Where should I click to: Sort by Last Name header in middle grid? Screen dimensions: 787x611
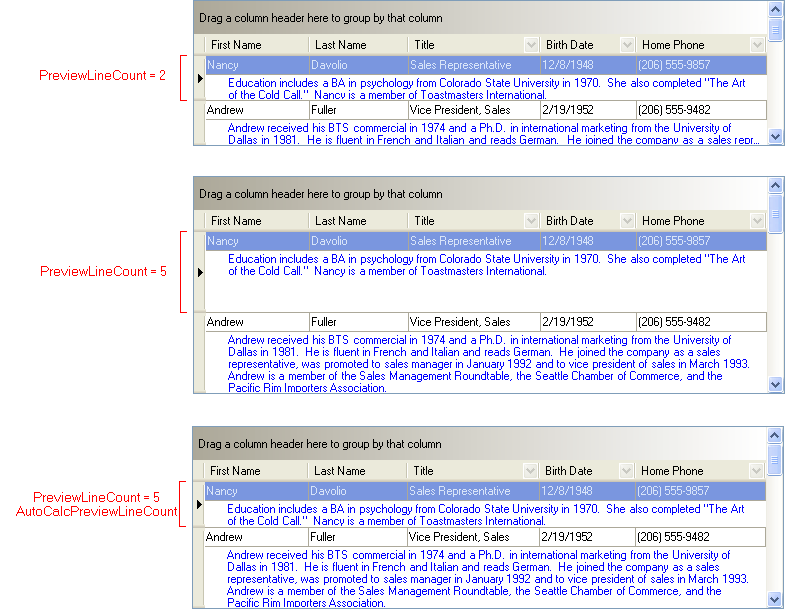pyautogui.click(x=358, y=221)
